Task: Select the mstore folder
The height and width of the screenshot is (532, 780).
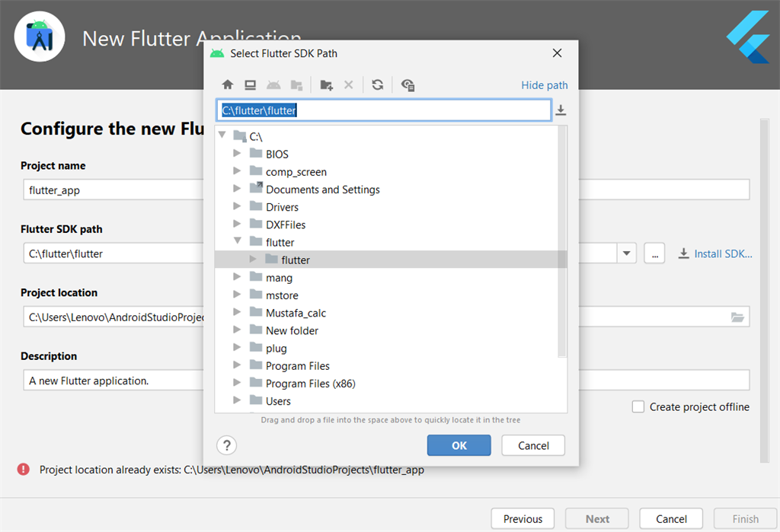Action: point(282,295)
